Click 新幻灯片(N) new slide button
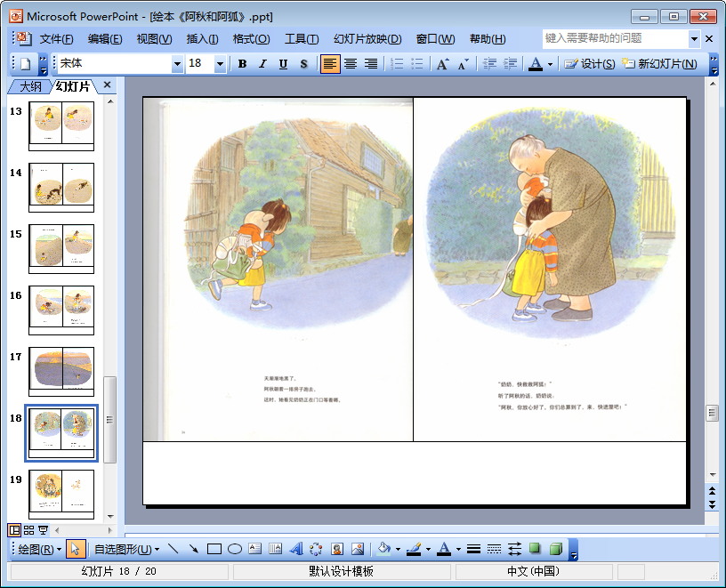 pyautogui.click(x=659, y=64)
